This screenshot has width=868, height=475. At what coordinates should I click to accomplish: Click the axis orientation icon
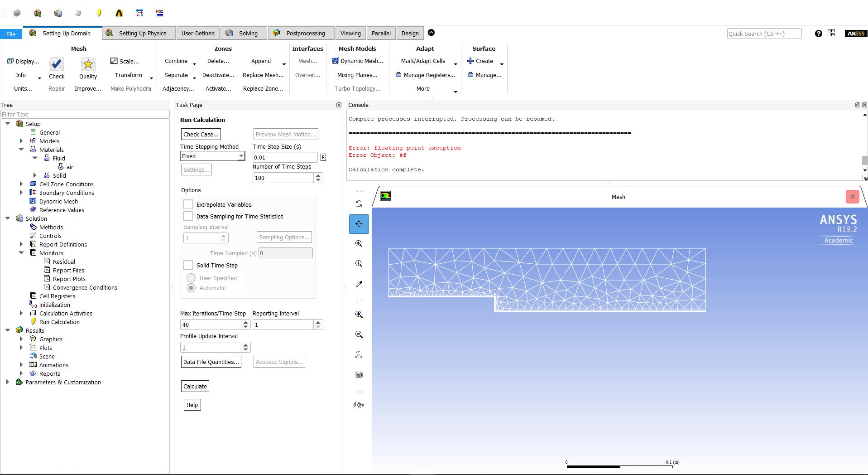pos(359,354)
